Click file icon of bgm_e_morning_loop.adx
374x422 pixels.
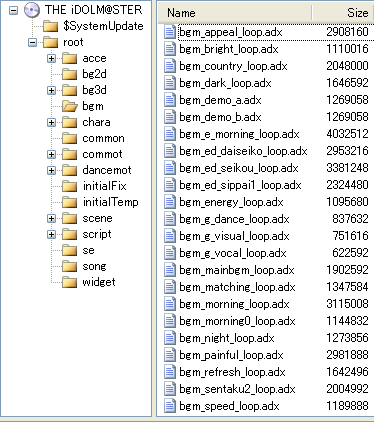click(170, 134)
